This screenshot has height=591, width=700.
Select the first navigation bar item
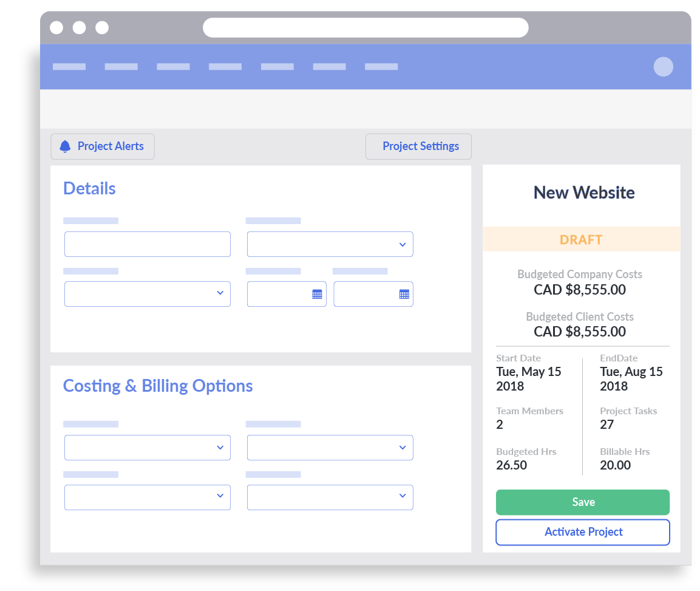[x=69, y=67]
